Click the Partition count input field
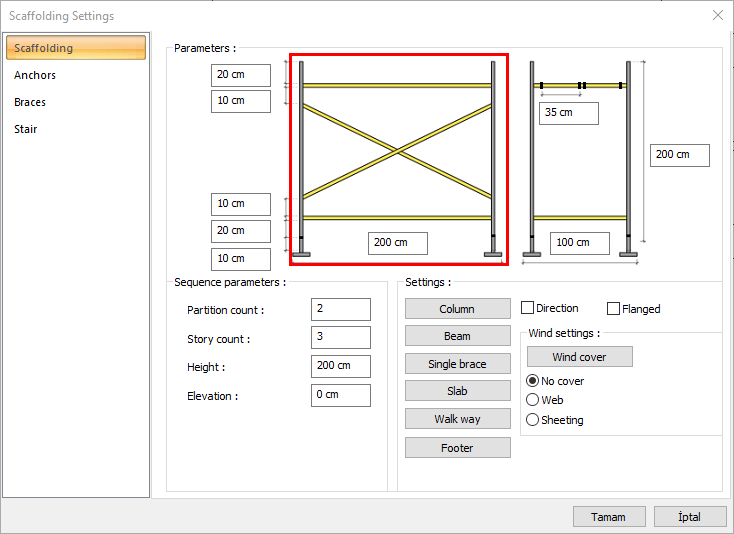Screen dimensions: 734x534 coord(340,310)
